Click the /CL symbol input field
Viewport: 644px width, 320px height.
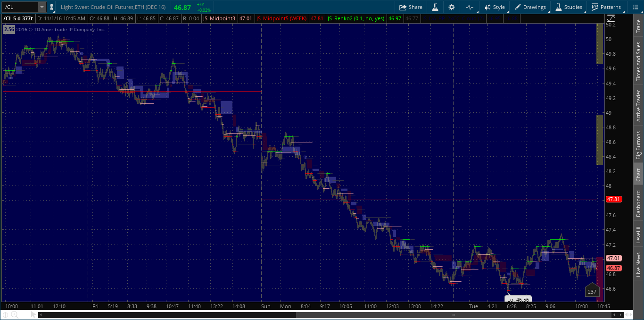[x=20, y=7]
